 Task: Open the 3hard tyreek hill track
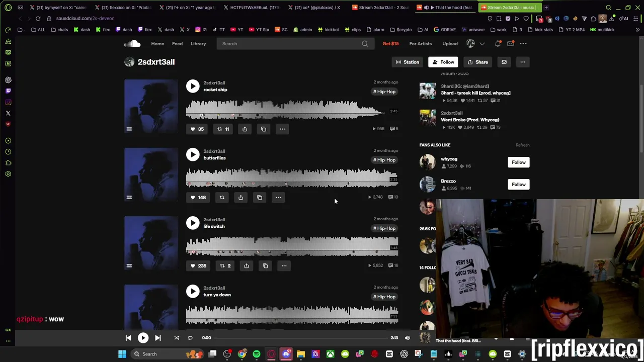pyautogui.click(x=475, y=93)
